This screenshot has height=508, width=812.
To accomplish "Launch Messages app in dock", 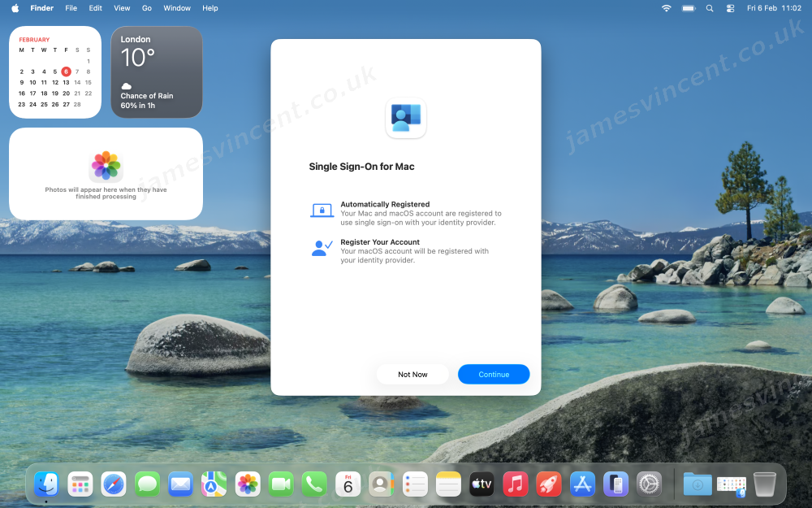I will click(147, 484).
